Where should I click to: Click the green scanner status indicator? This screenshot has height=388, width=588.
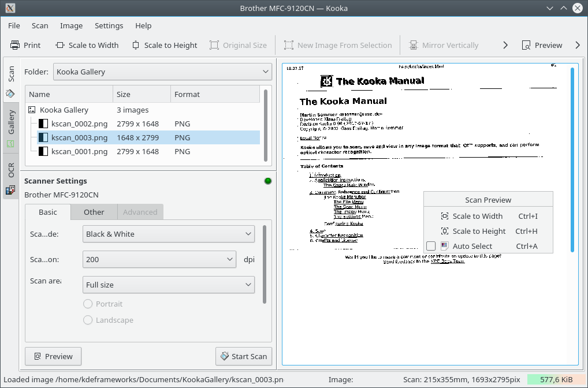(x=268, y=181)
